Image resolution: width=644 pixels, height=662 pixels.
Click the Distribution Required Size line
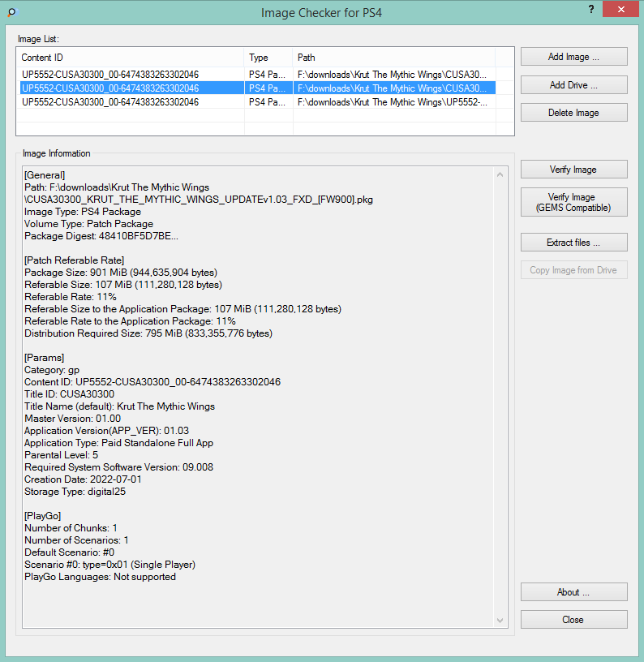point(148,333)
